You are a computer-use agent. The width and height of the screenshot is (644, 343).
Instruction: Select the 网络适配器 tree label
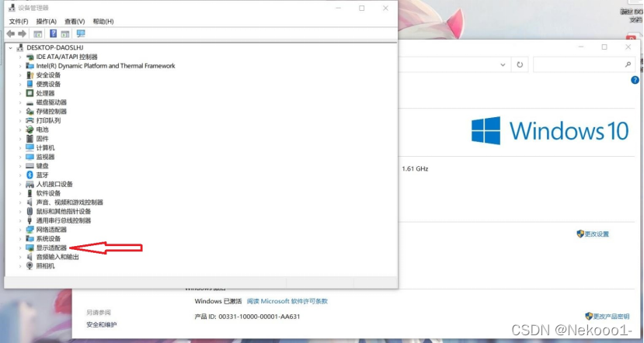point(51,230)
